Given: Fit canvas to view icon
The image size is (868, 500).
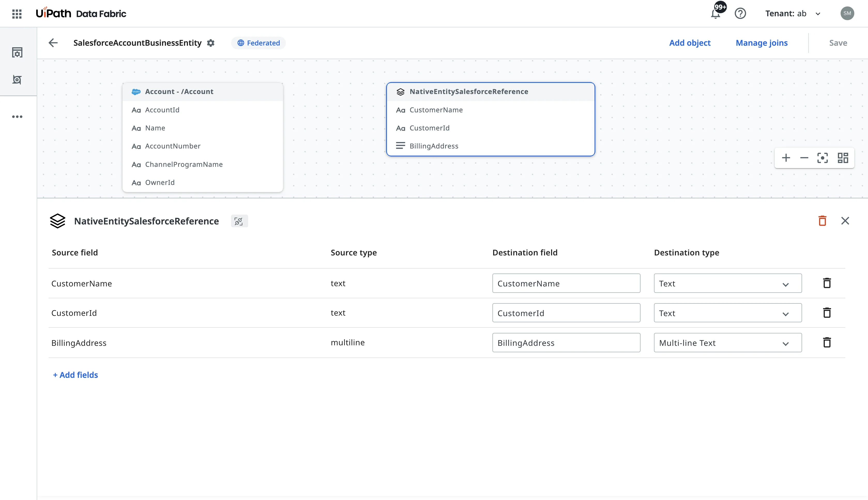Looking at the screenshot, I should [x=822, y=158].
